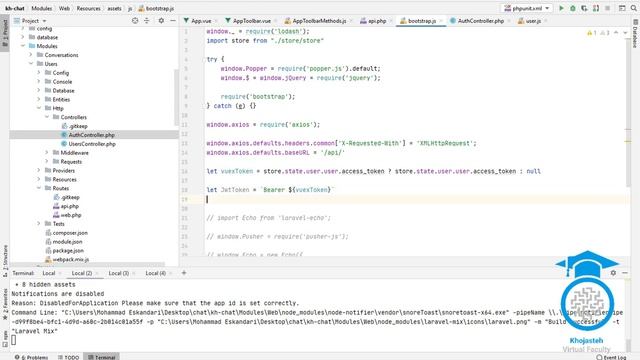Open the Search Everywhere magnifier icon
This screenshot has width=640, height=360.
633,8
